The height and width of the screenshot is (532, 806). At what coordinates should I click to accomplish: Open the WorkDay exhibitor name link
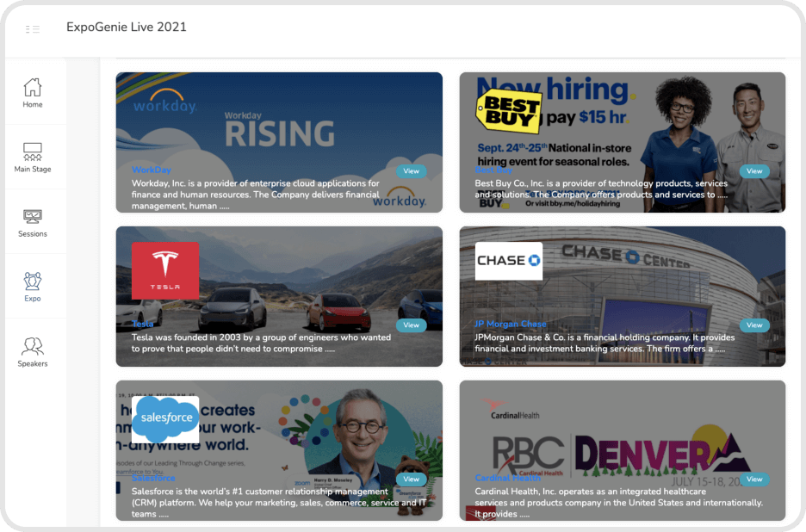(152, 170)
